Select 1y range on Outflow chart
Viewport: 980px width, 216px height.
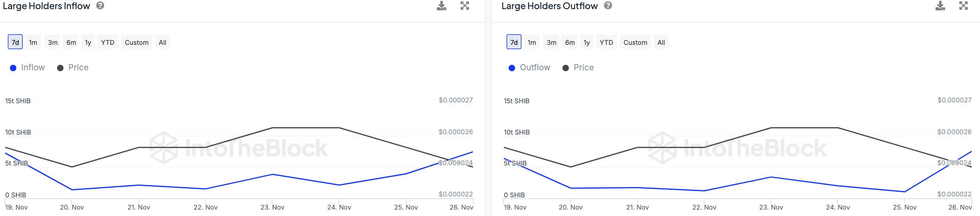point(587,42)
